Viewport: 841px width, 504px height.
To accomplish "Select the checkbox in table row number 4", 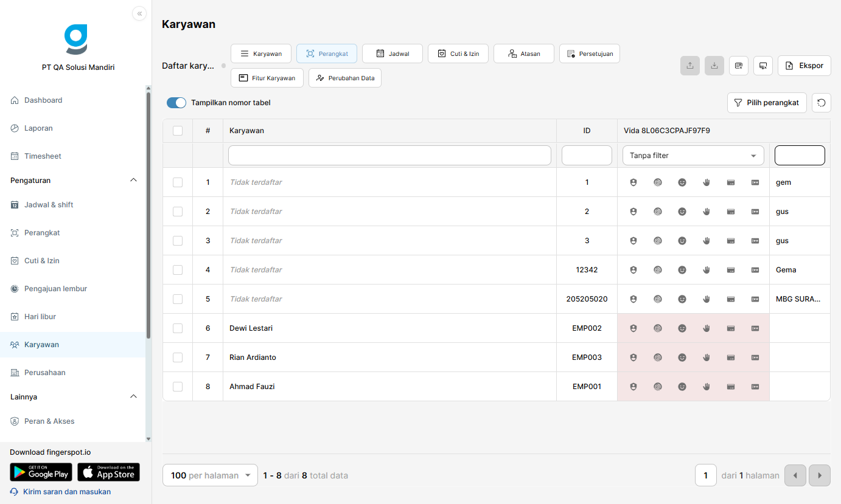I will 178,270.
